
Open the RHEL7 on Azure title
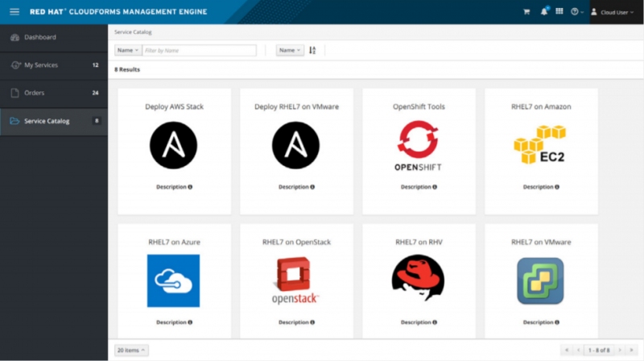(x=174, y=243)
